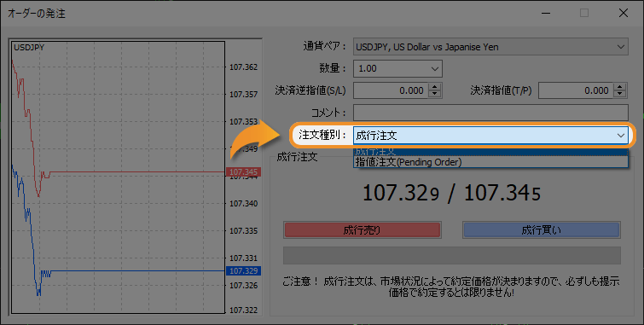Select 指値注文(Pending Order) from the list
644x325 pixels.
(x=490, y=162)
